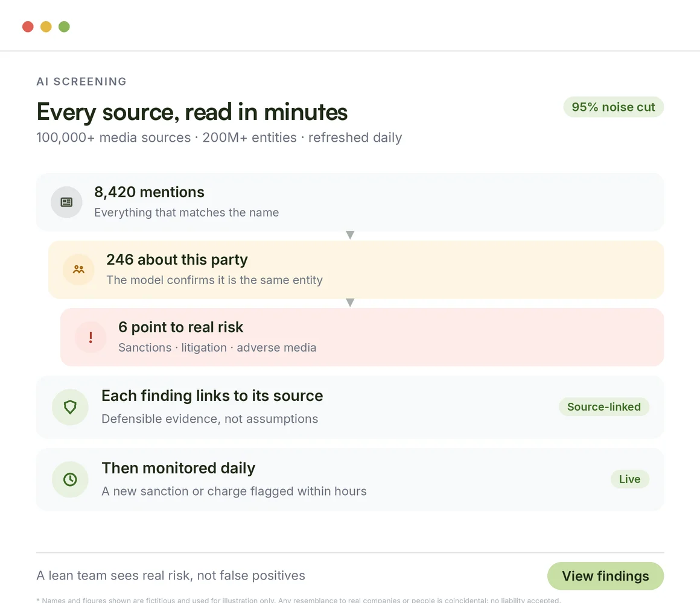Click the yellow minimize window dot
This screenshot has width=700, height=603.
click(46, 27)
